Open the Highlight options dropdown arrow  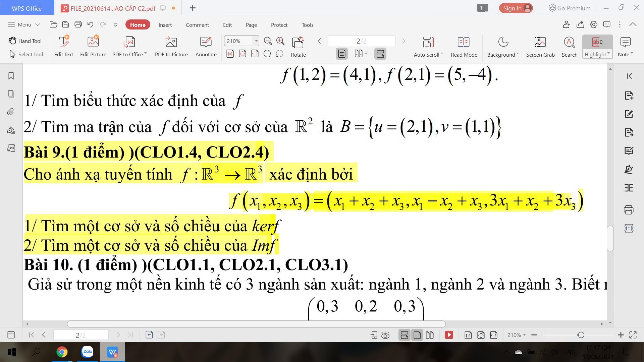(608, 54)
